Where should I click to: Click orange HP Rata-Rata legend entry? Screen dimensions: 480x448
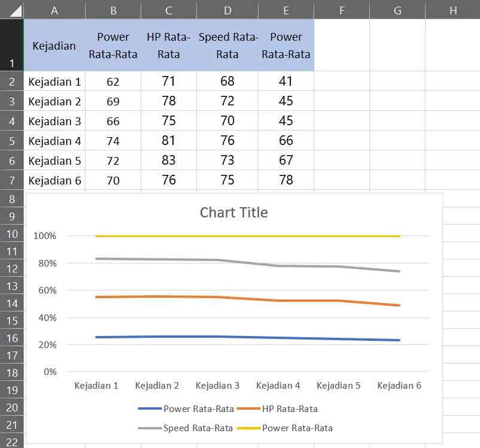click(277, 409)
